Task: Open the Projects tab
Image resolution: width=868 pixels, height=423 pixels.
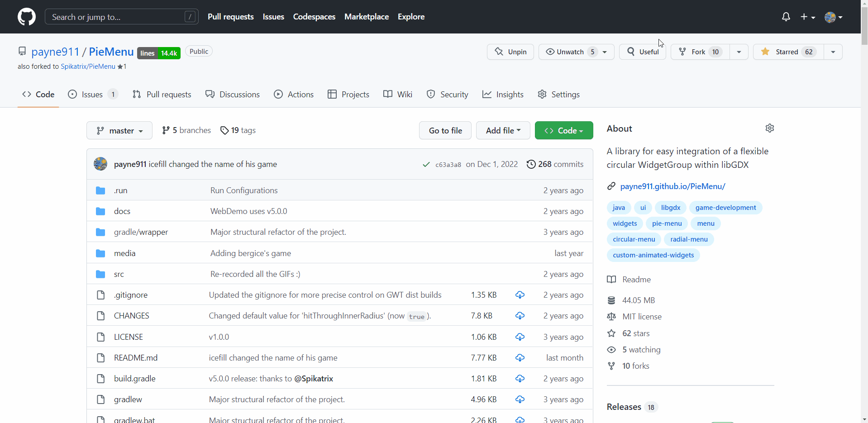Action: pos(348,94)
